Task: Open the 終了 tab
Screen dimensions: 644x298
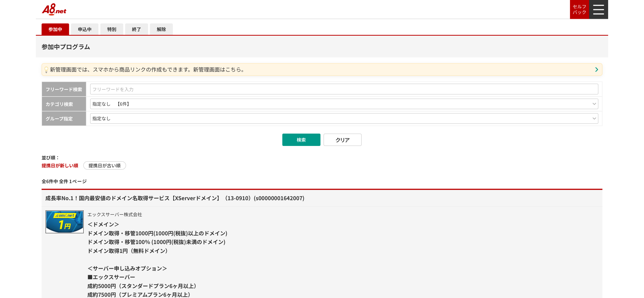Action: click(136, 29)
